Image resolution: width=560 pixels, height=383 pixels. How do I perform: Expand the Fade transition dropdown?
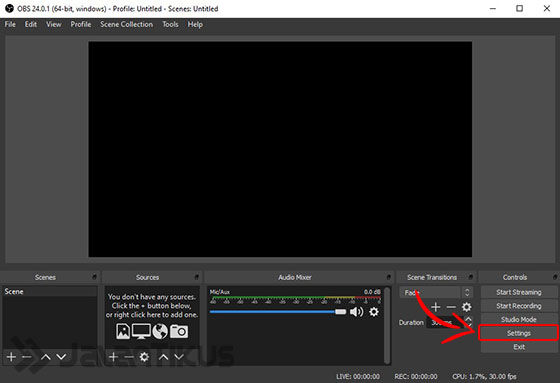[467, 292]
